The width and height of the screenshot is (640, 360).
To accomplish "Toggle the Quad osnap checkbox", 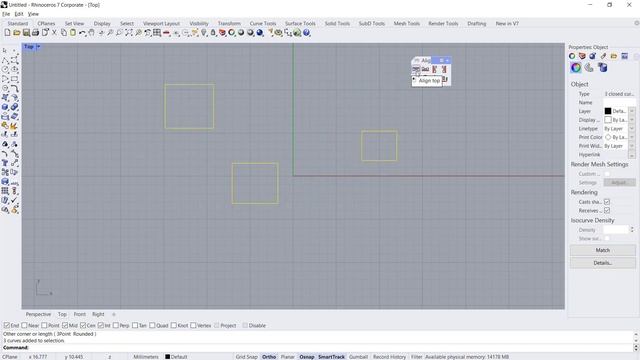I will [152, 325].
